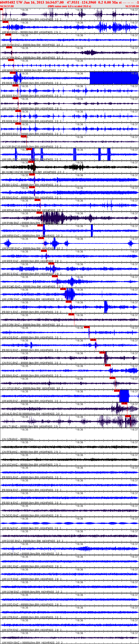139x644 pixels.
Task: Select the 'PB B928 EHZ' station label
Action: click(10, 83)
